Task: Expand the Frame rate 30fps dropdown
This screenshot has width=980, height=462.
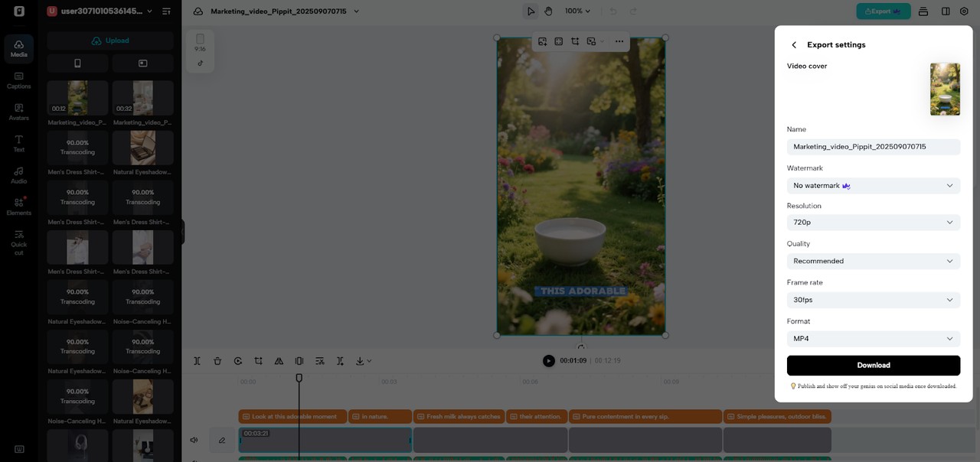Action: pos(873,301)
